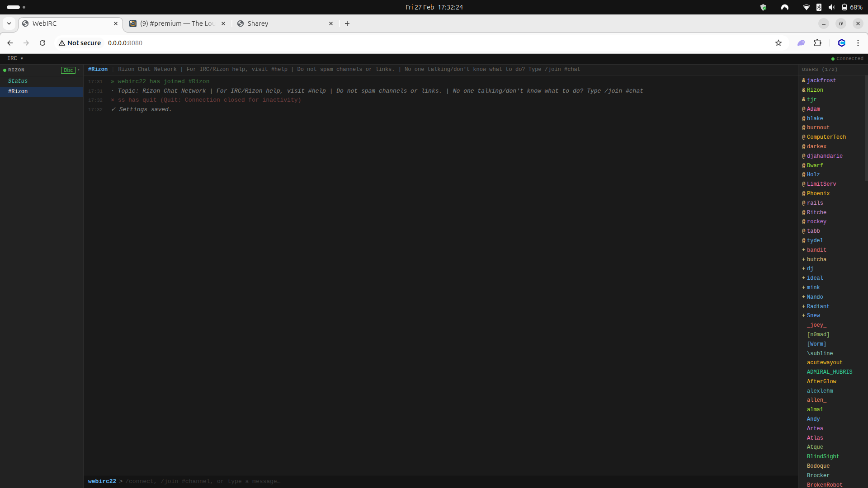
Task: Click the Disc disconnect button
Action: [x=68, y=70]
